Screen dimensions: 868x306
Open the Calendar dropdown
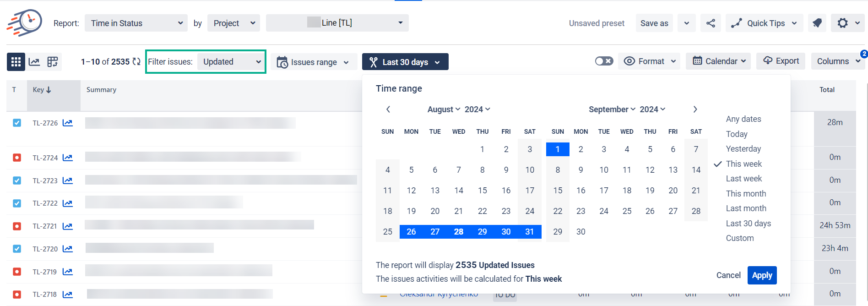pos(718,61)
